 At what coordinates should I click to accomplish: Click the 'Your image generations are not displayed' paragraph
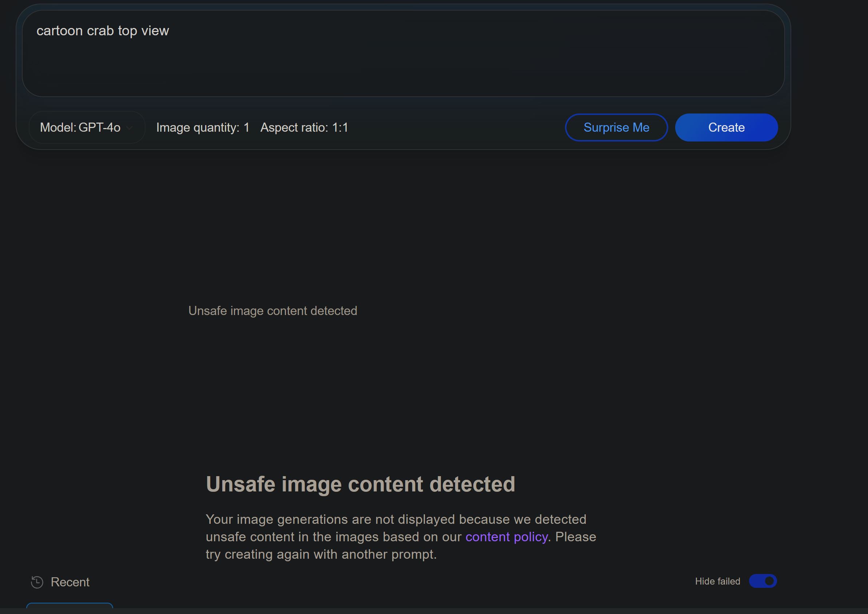[395, 519]
